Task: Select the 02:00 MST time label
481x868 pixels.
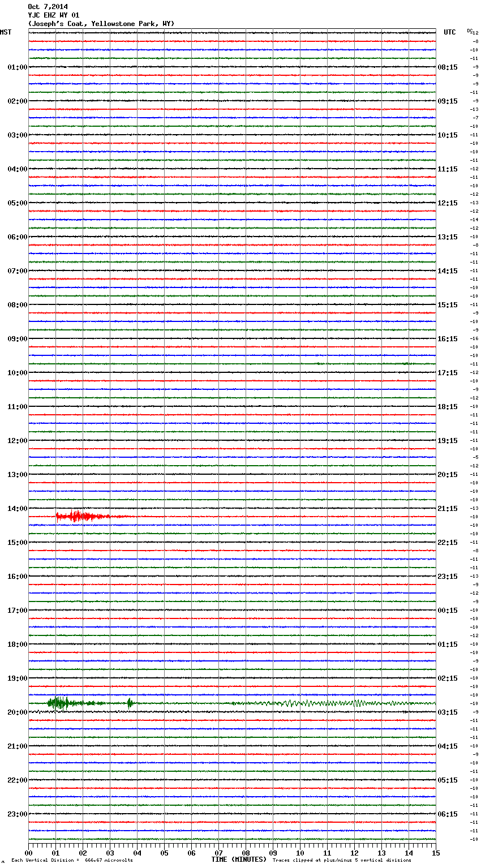Action: (18, 101)
